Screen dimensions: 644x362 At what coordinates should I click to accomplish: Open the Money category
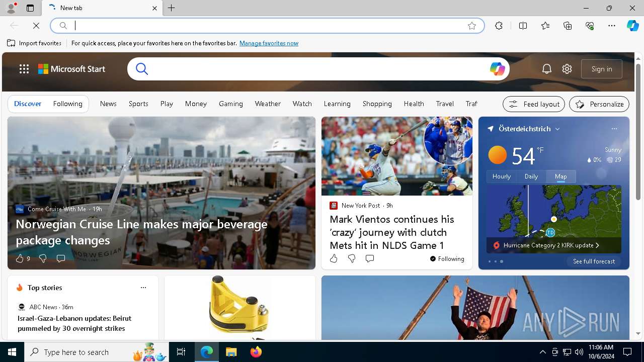(196, 104)
